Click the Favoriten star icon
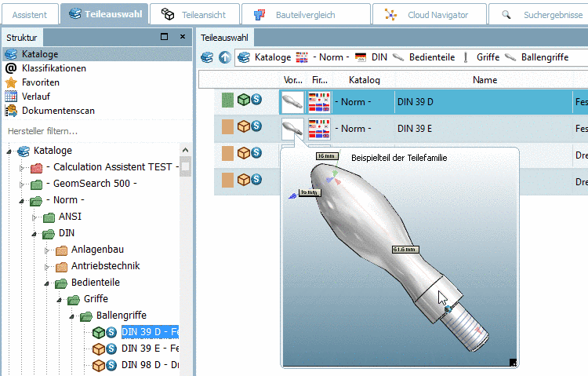Screen dimensions: 588x376 click(11, 82)
